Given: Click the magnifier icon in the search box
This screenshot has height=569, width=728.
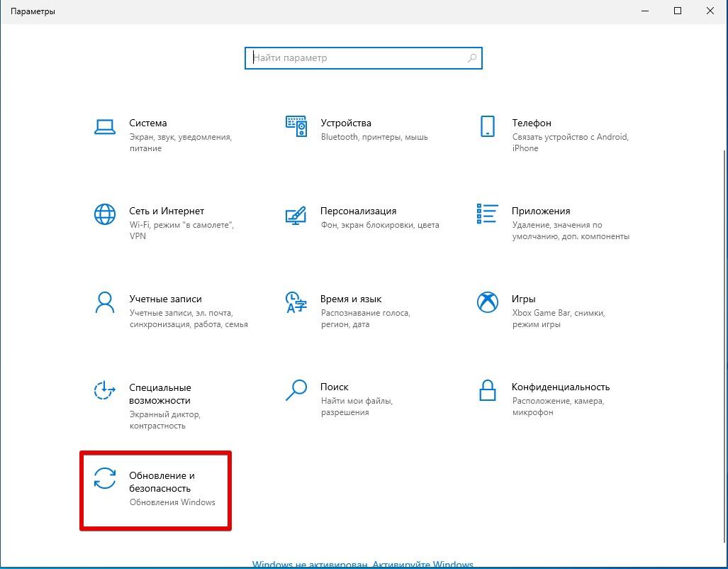Looking at the screenshot, I should point(471,58).
